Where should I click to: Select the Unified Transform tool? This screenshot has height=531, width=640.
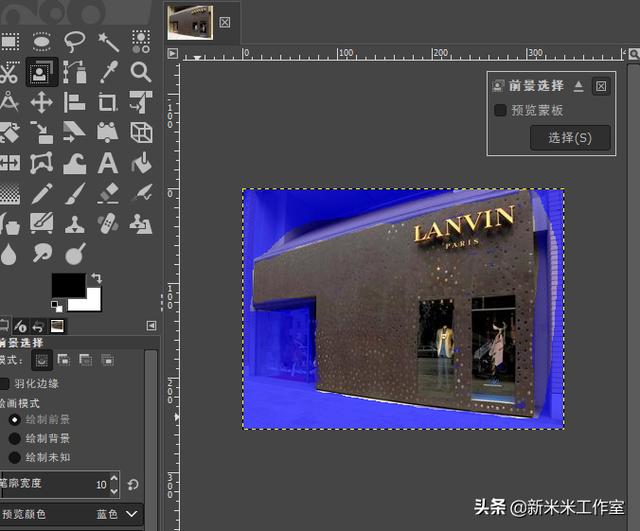click(x=141, y=102)
